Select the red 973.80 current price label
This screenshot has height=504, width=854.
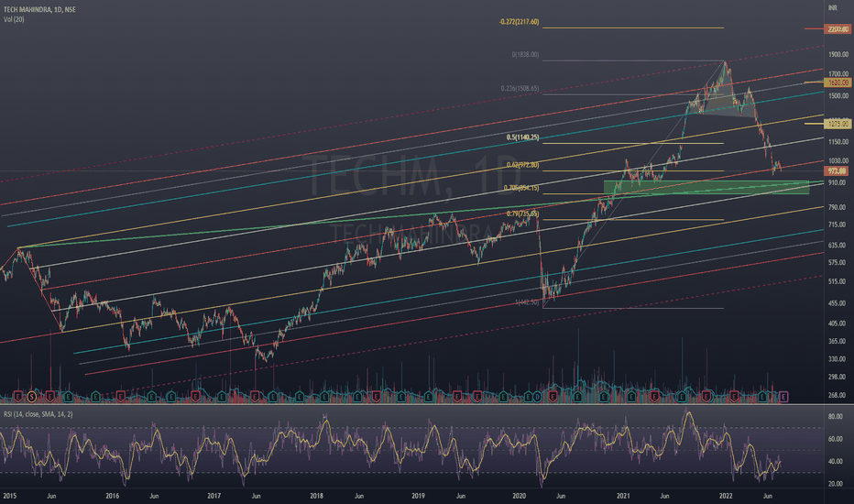[838, 171]
